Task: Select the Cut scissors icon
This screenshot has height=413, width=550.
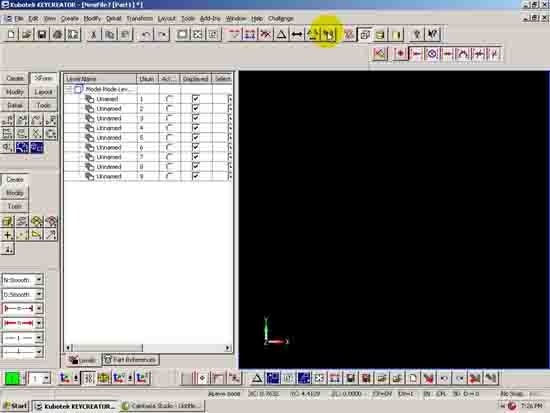Action: pos(94,35)
